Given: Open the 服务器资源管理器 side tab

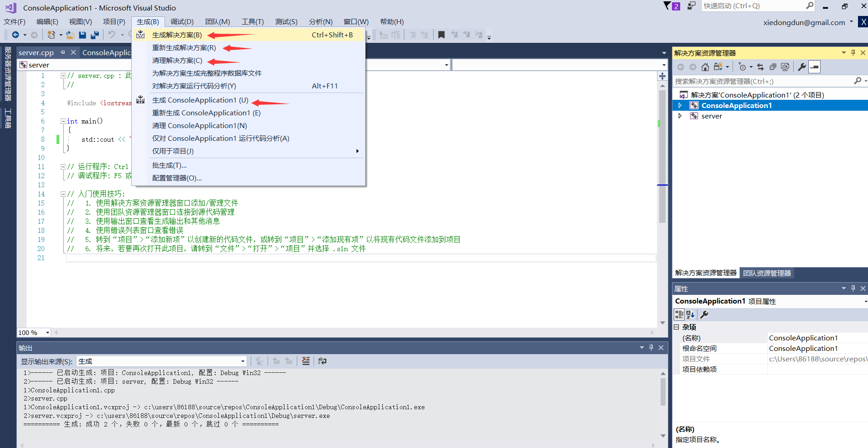Looking at the screenshot, I should click(x=8, y=74).
